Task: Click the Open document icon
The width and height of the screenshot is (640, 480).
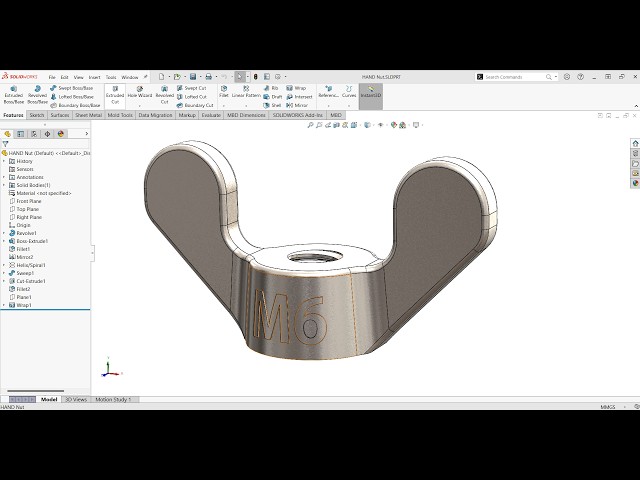Action: (177, 77)
